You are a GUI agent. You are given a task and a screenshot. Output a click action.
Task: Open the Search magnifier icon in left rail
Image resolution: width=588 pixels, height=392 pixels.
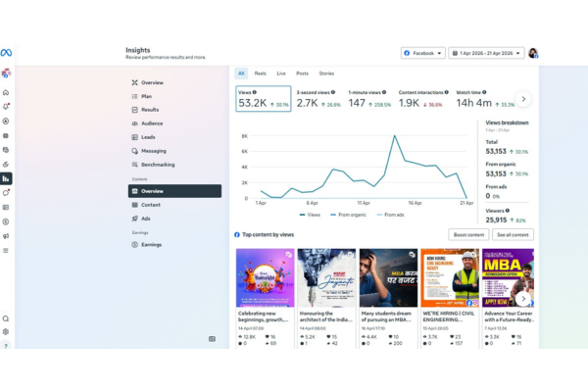point(6,318)
